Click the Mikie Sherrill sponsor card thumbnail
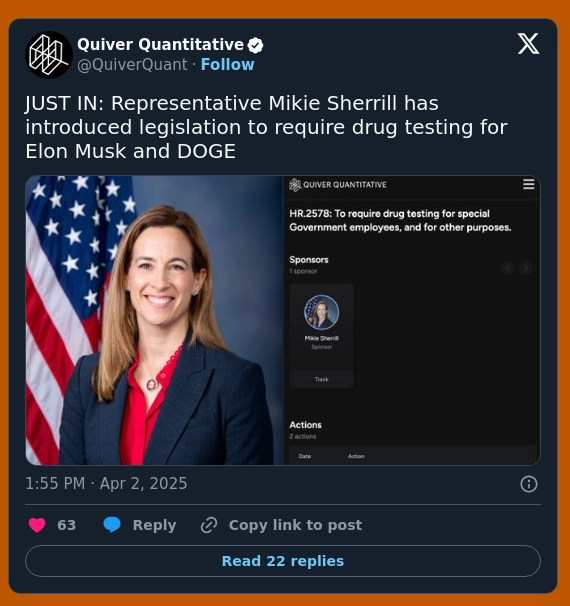The width and height of the screenshot is (570, 606). 322,312
